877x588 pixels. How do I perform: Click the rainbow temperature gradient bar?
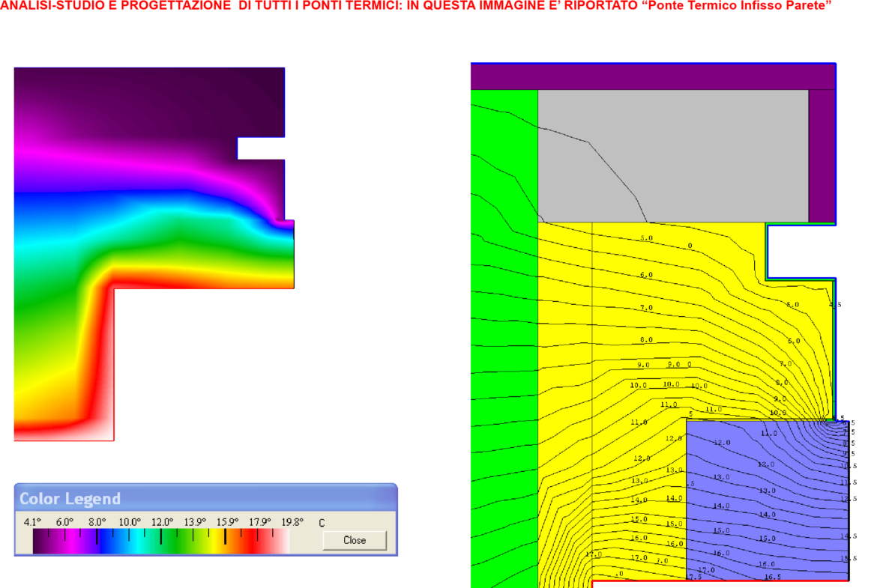(x=161, y=542)
